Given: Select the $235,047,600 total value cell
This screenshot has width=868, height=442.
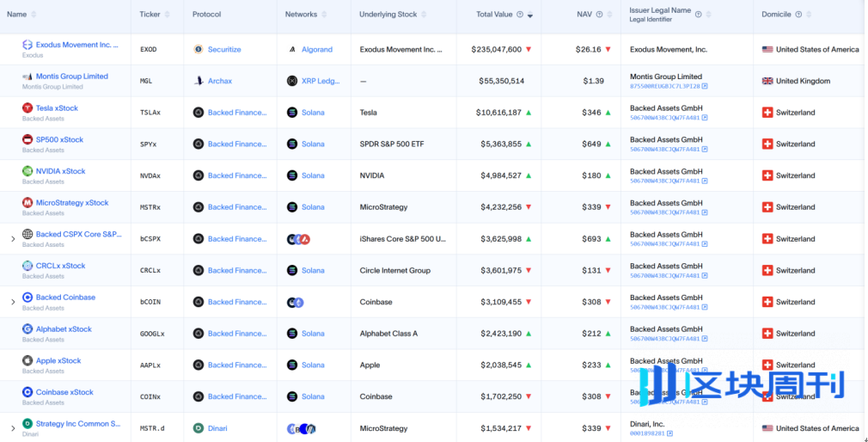Looking at the screenshot, I should pyautogui.click(x=497, y=49).
